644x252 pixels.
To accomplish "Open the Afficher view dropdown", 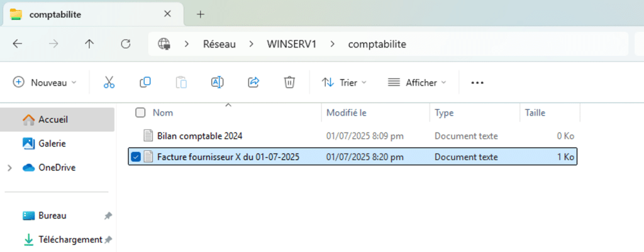I will point(417,82).
